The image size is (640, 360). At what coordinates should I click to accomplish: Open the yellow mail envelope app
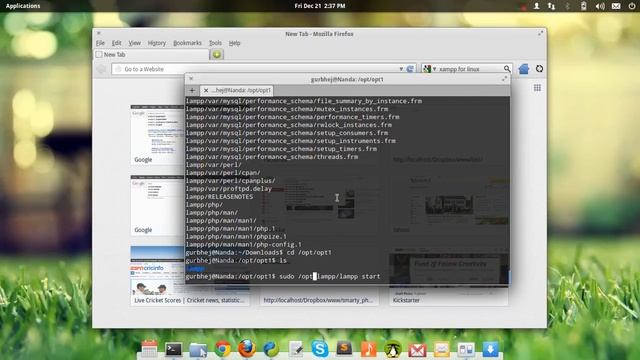coord(441,349)
